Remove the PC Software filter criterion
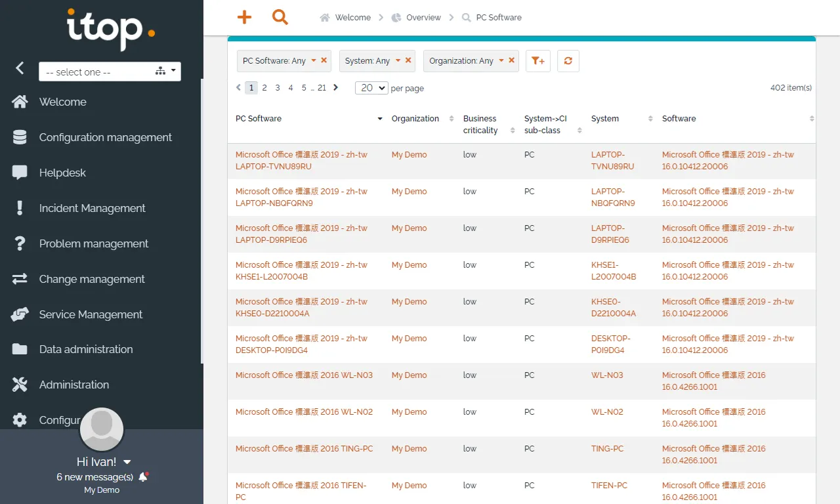Image resolution: width=840 pixels, height=504 pixels. click(324, 60)
